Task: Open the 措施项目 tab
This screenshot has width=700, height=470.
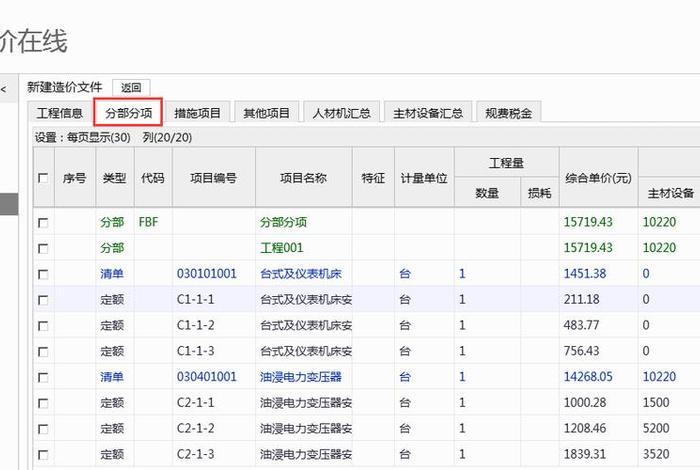Action: (197, 113)
